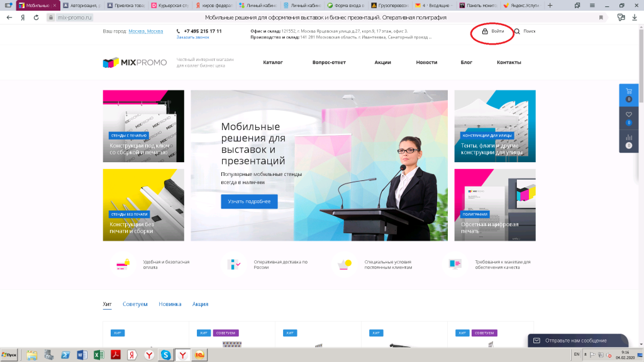Launch Excel from the taskbar

coord(98,355)
